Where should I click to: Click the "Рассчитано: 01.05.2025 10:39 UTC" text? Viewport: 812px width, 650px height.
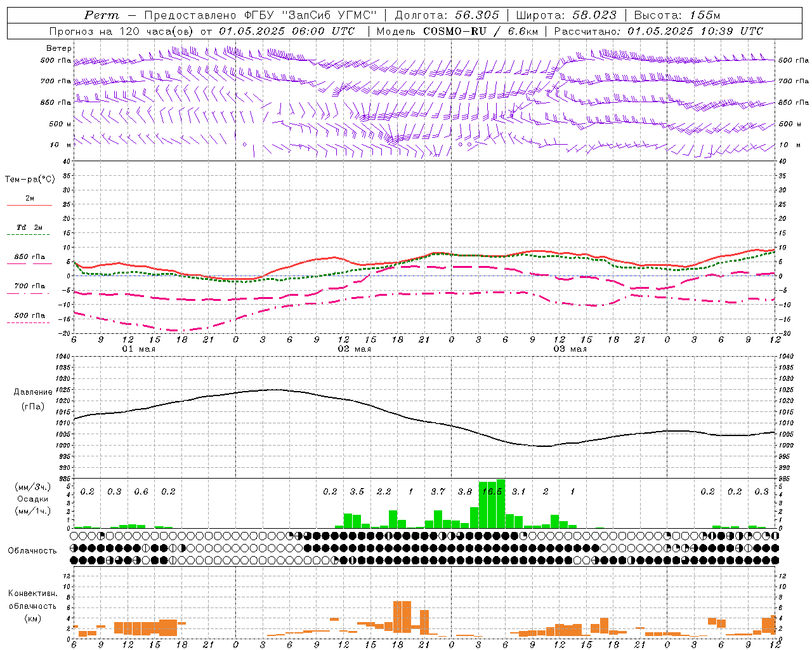coord(658,31)
